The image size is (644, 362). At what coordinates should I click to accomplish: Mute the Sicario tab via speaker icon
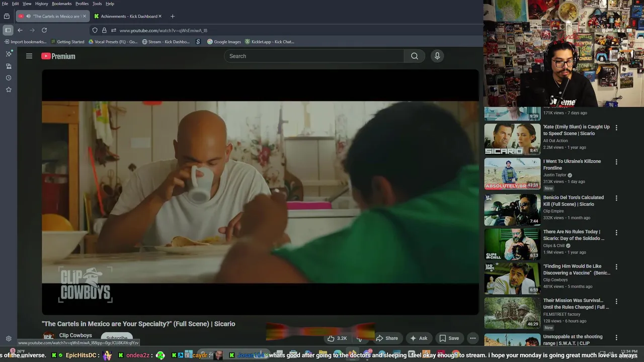click(28, 16)
